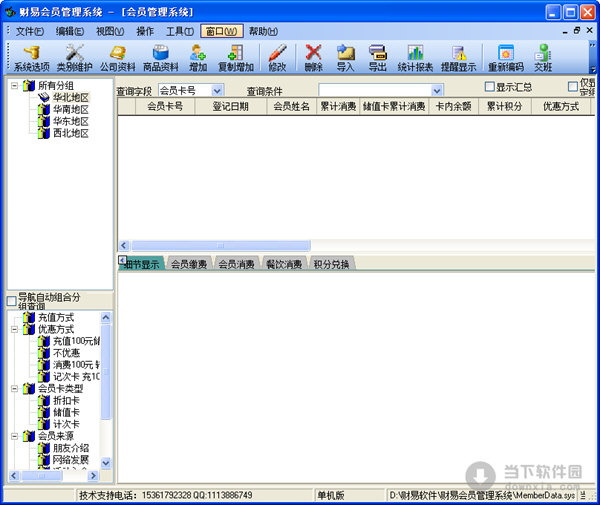Open 类别维护 category maintenance tool
The width and height of the screenshot is (600, 505).
pos(75,58)
